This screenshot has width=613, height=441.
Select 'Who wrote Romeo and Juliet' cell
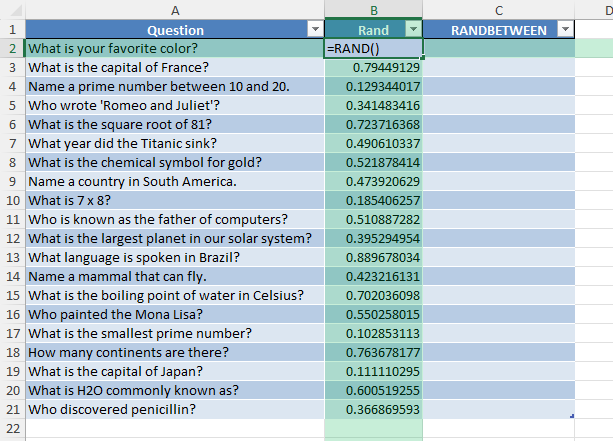[x=175, y=106]
